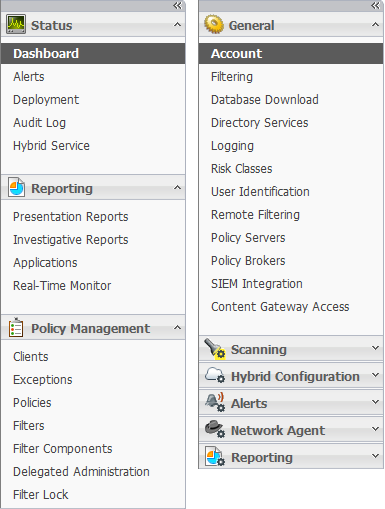Click the Hybrid Configuration cloud icon
The width and height of the screenshot is (385, 509).
click(215, 375)
